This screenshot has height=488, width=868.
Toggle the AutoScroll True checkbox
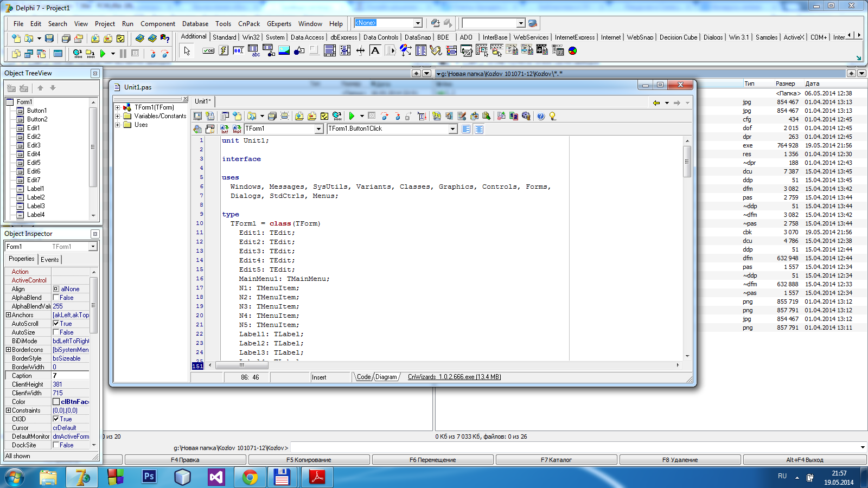(56, 324)
